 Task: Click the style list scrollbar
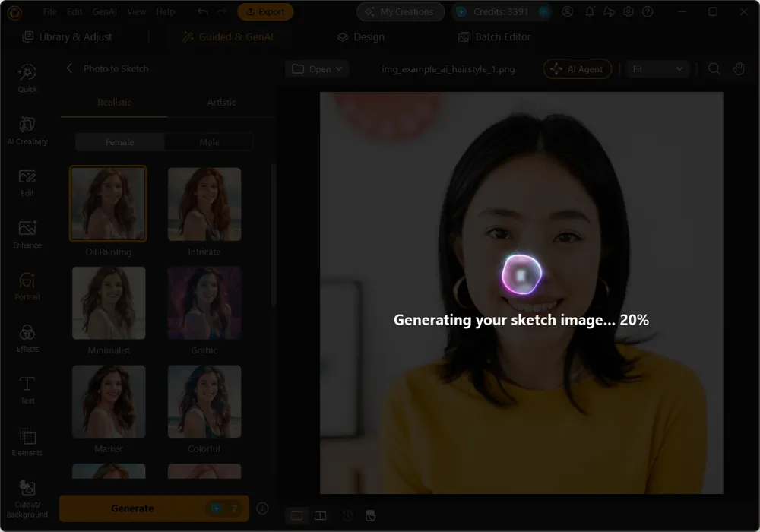pos(273,235)
